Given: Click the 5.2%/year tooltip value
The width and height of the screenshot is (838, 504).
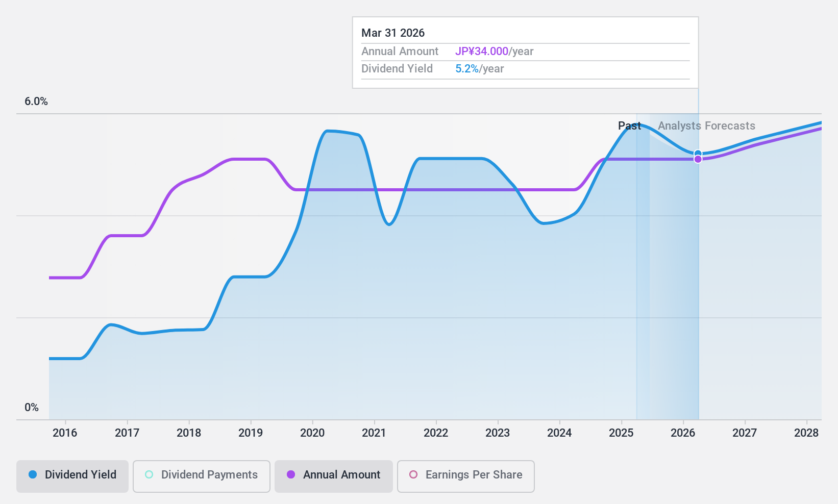Looking at the screenshot, I should (479, 69).
